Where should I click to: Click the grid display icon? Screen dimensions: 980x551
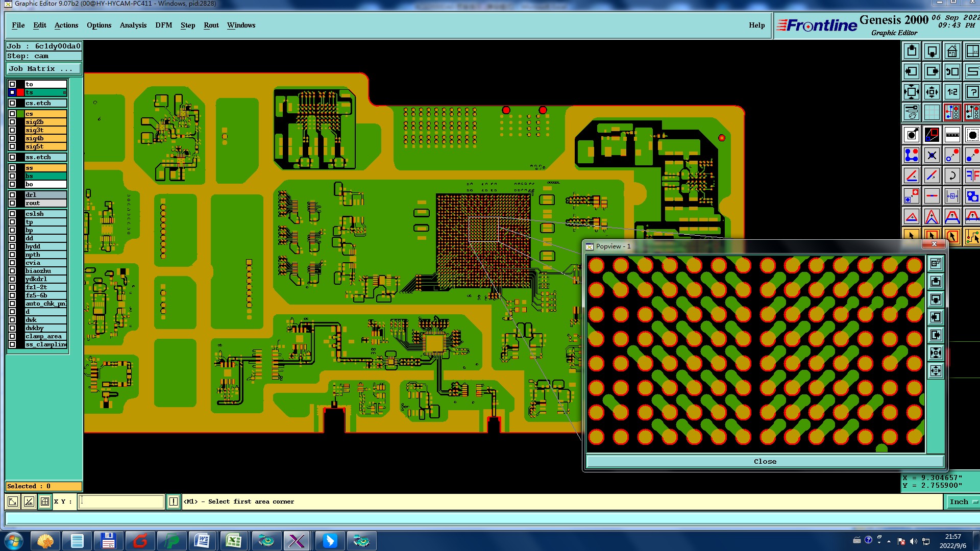pyautogui.click(x=932, y=112)
